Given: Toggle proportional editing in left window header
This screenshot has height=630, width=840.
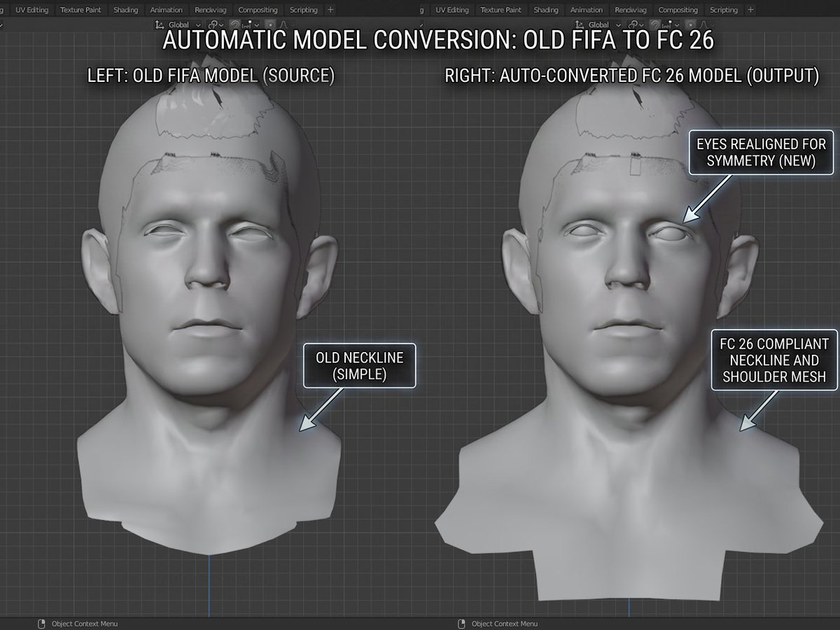Looking at the screenshot, I should [271, 25].
